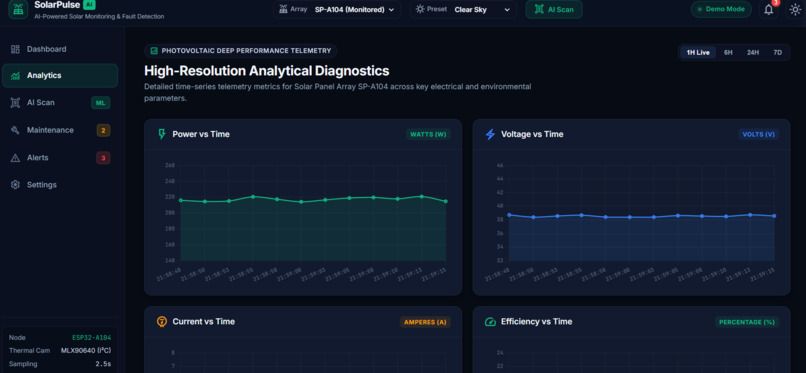Click the Power vs Time chart title
The image size is (806, 373).
(x=201, y=134)
